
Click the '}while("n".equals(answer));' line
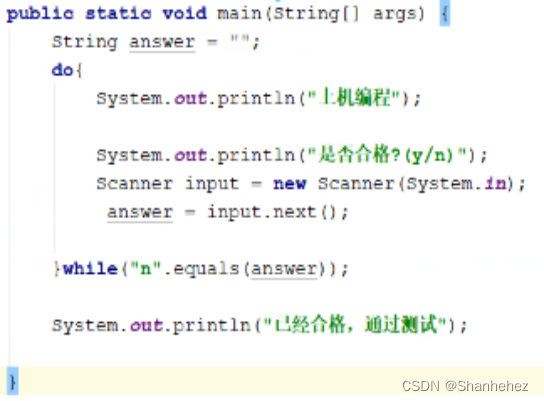coord(201,269)
